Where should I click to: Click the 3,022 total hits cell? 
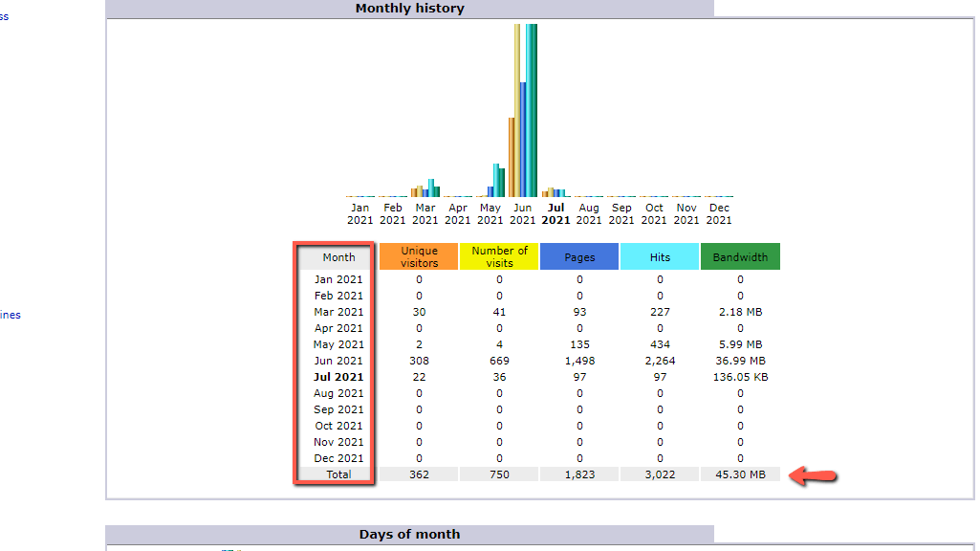click(x=660, y=474)
